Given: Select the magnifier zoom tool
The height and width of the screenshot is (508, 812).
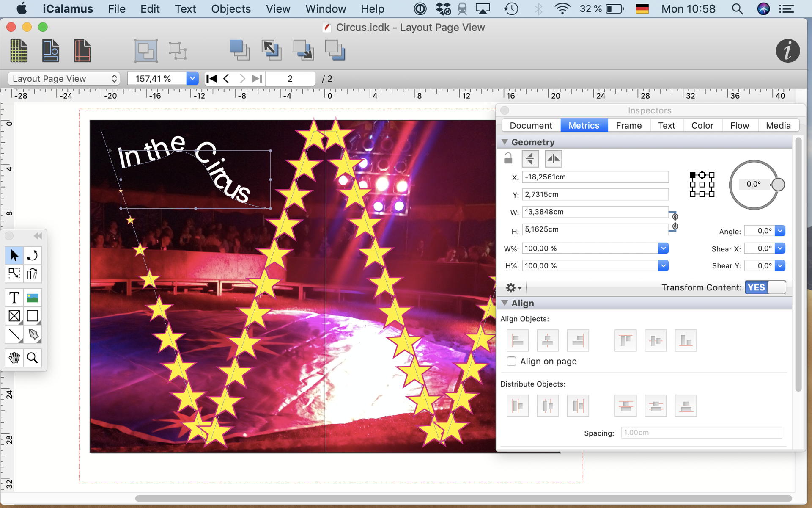Looking at the screenshot, I should point(33,358).
